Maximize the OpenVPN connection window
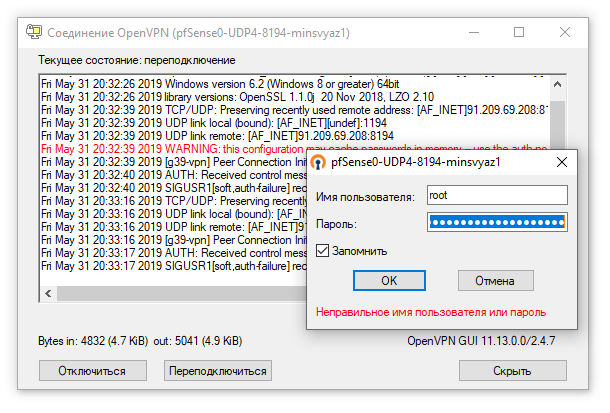Screen dimensions: 610x413 (x=519, y=32)
